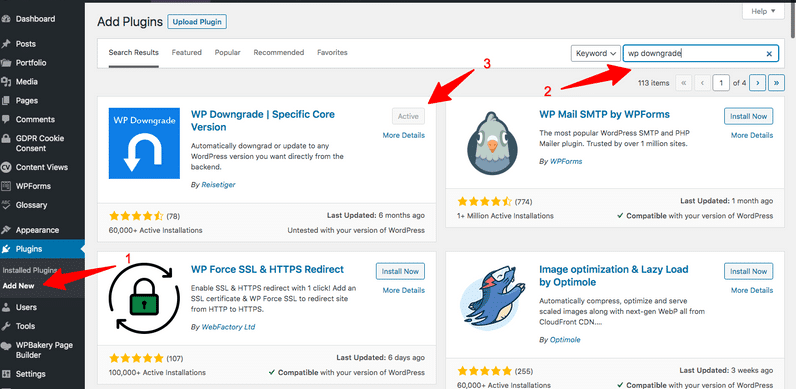
Task: Visit the author link WebFactory Ltd
Action: [228, 327]
